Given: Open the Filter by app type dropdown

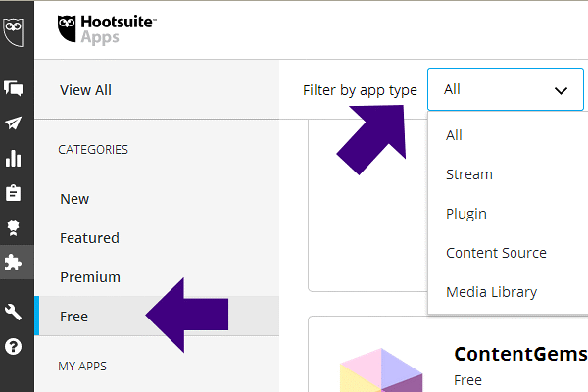Looking at the screenshot, I should tap(506, 89).
